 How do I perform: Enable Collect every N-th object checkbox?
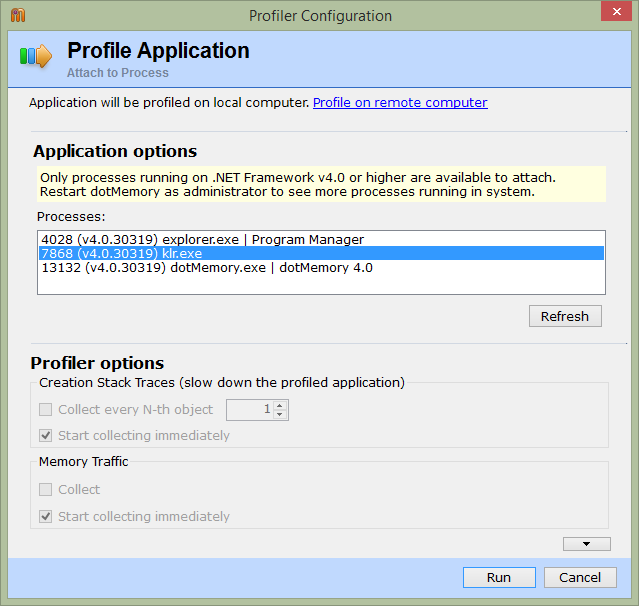[45, 409]
